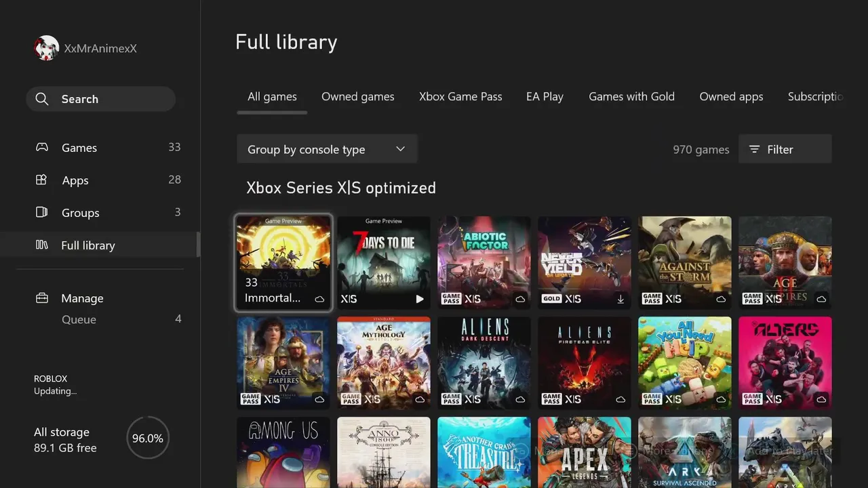The width and height of the screenshot is (868, 488).
Task: Select the Another Crab's Treasure tile
Action: tap(484, 452)
